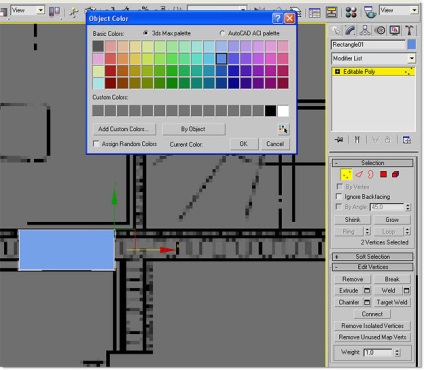Select Polygon sub-object level icon
424x370 pixels.
coord(383,174)
